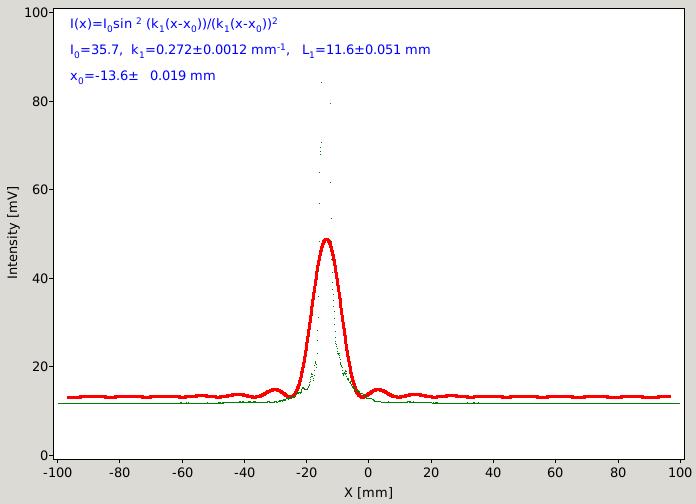Click the fit equation formula text
696x504 pixels.
pyautogui.click(x=174, y=24)
